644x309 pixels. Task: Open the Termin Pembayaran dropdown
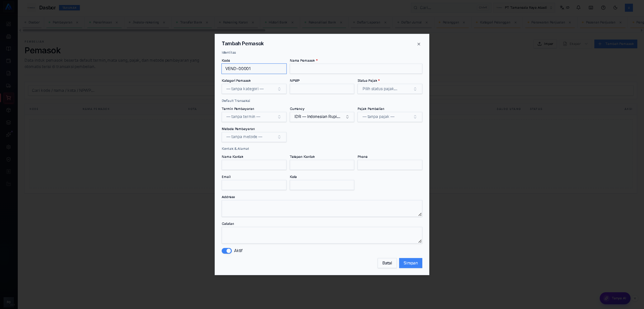point(254,117)
